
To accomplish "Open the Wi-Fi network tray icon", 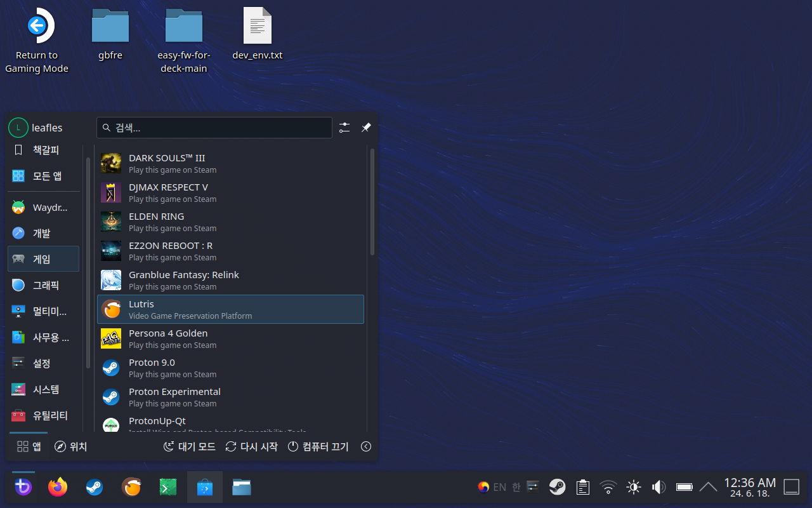I will [608, 487].
